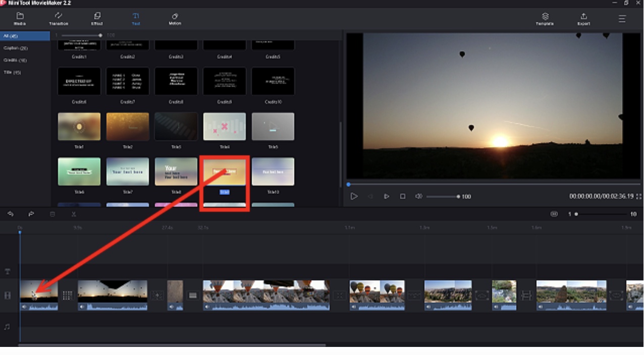
Task: Enter full screen preview mode
Action: (x=639, y=196)
